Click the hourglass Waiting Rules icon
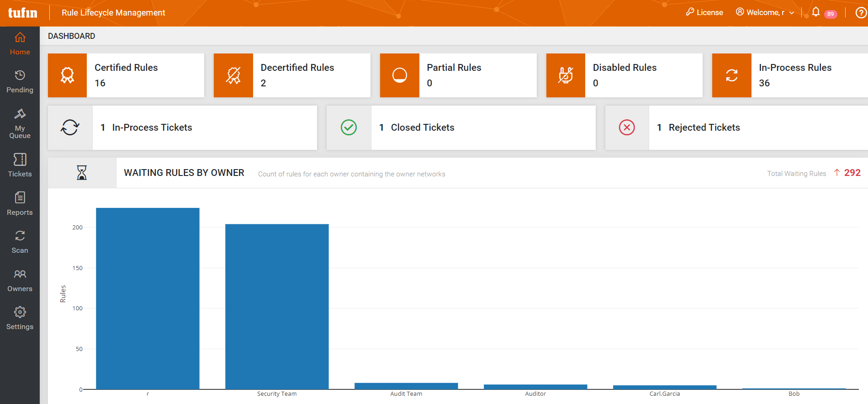868x404 pixels. (82, 173)
